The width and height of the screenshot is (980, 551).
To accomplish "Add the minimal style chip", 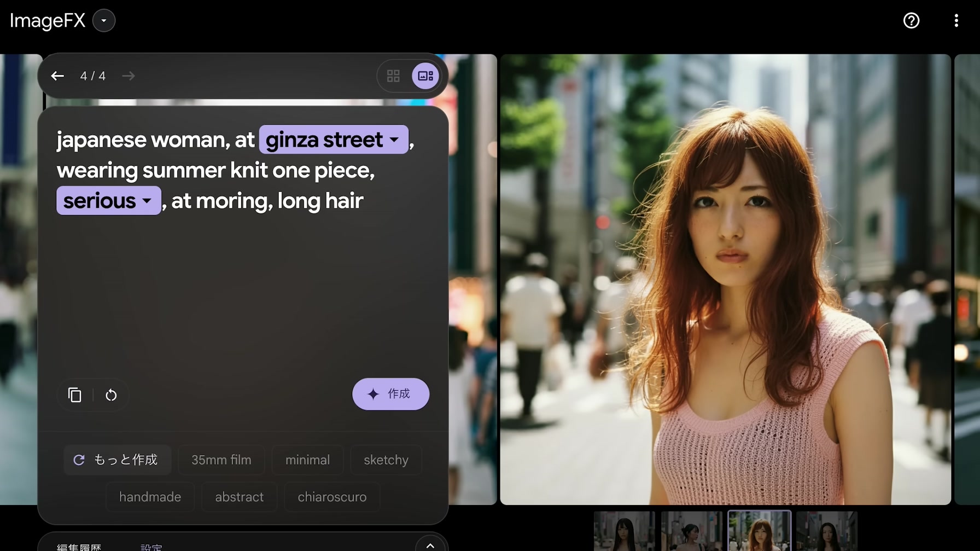I will pos(307,460).
